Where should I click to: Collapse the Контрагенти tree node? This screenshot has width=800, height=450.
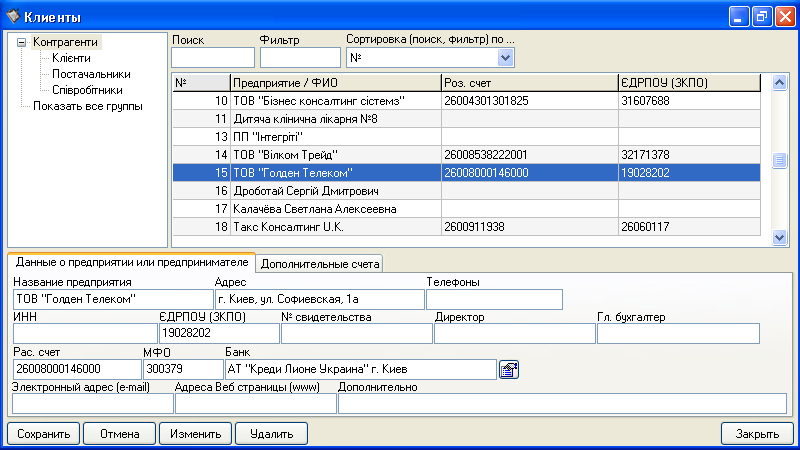pyautogui.click(x=22, y=42)
